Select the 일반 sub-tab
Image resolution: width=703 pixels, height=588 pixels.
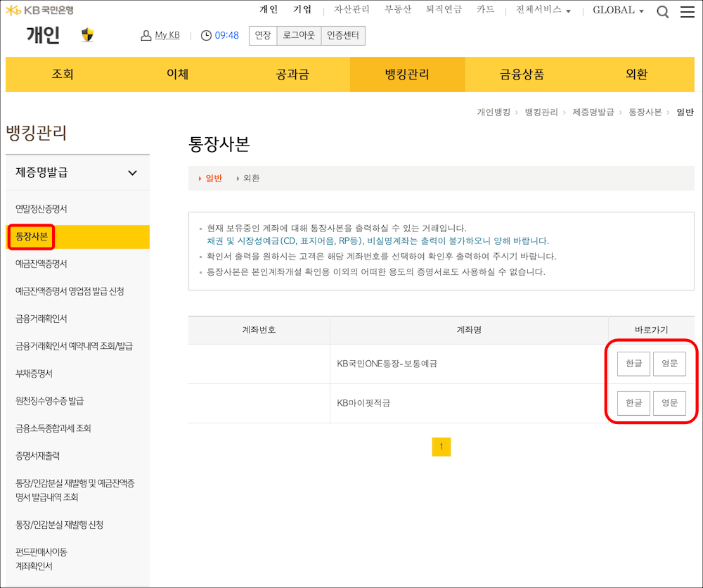click(214, 179)
